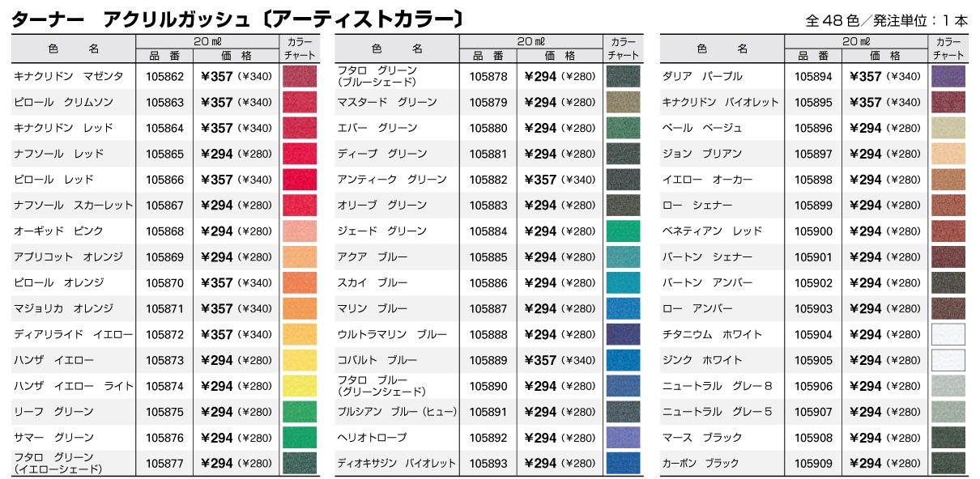Choose the ジェード グリーン color swatch
The width and height of the screenshot is (980, 479).
coord(623,231)
